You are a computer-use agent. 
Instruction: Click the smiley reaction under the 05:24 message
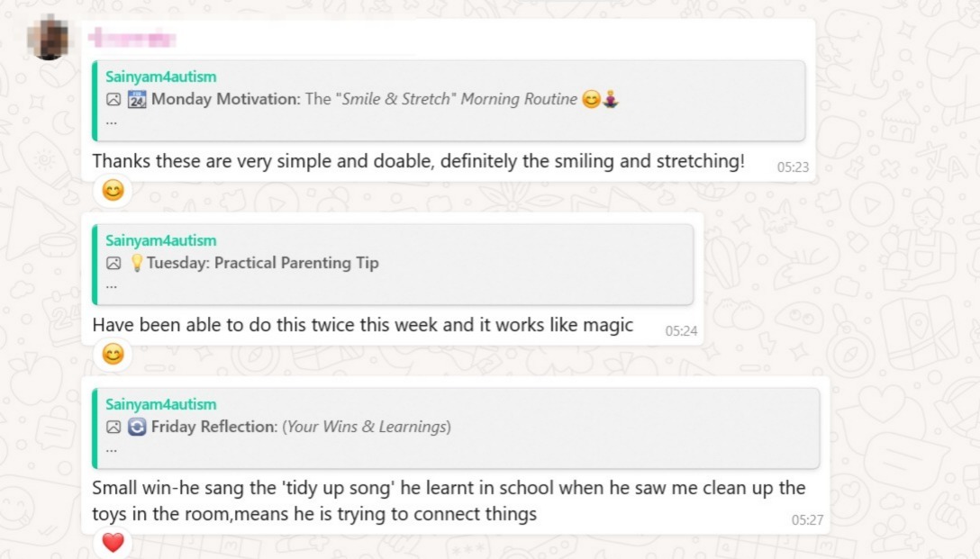(x=113, y=355)
